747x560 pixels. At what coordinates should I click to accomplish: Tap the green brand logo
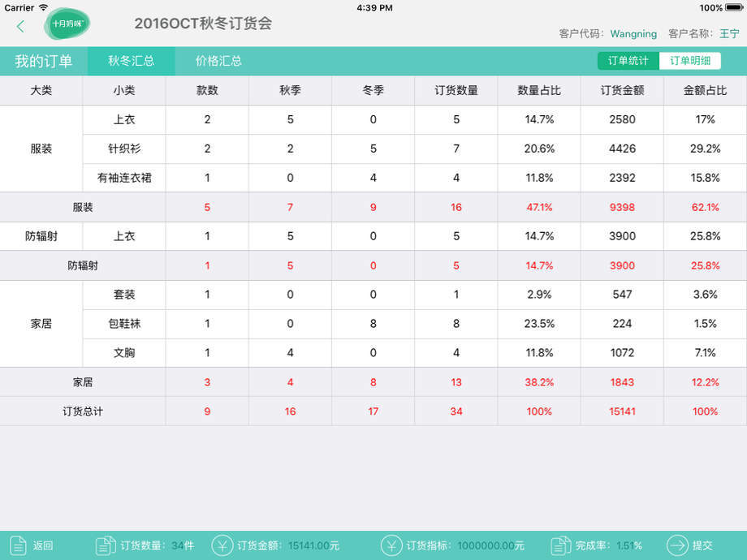pos(67,24)
